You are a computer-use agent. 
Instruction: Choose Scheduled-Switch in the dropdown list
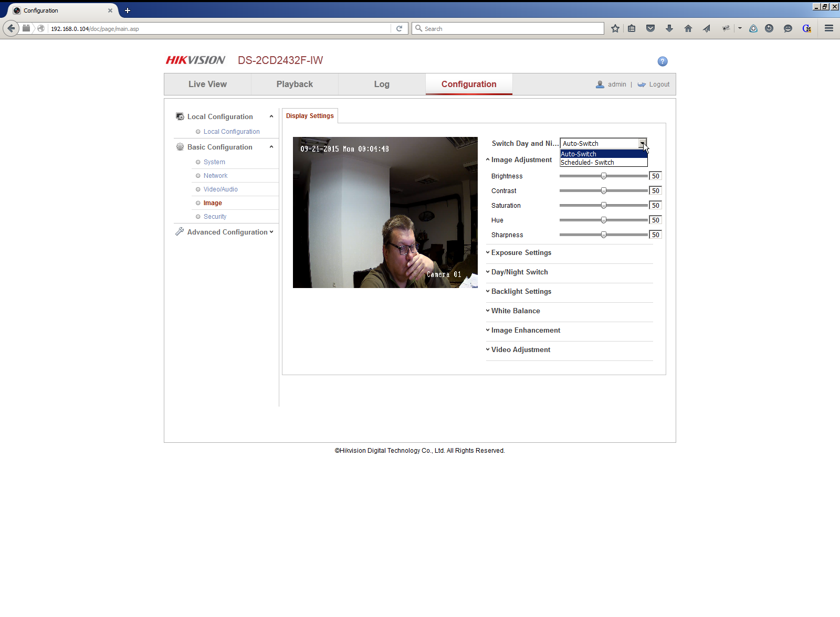[x=604, y=163]
